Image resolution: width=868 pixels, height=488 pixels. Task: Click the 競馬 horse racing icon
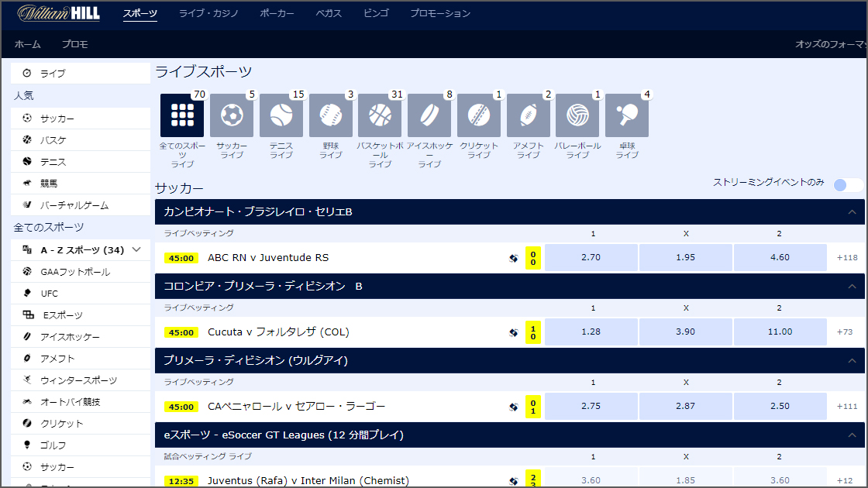(26, 183)
